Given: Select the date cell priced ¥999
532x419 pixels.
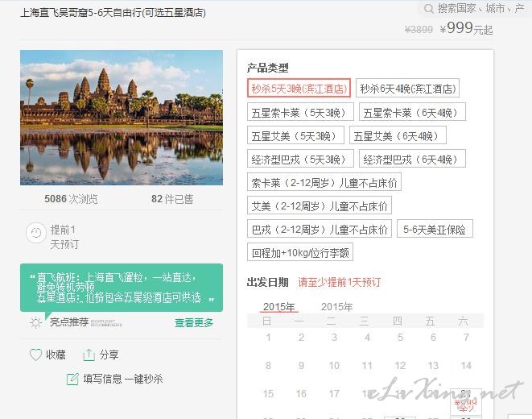Looking at the screenshot, I should (x=466, y=402).
